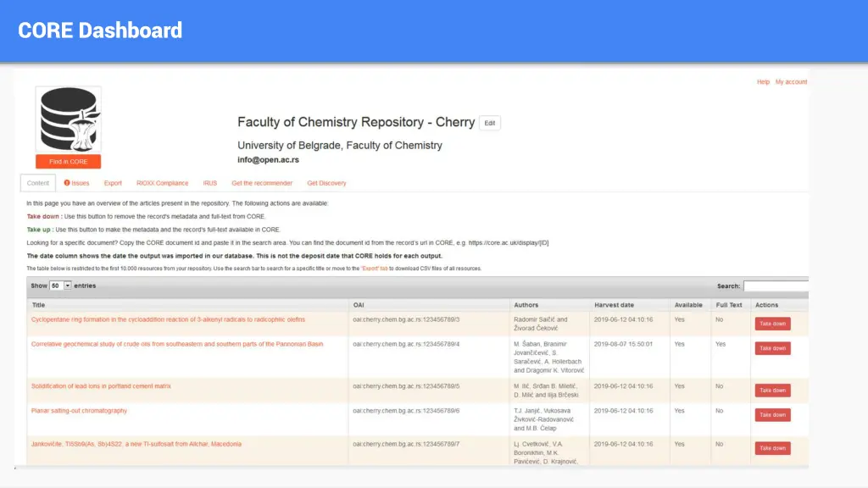Click the Faculty of Chemistry Repository heading
This screenshot has height=488, width=868.
[x=356, y=122]
